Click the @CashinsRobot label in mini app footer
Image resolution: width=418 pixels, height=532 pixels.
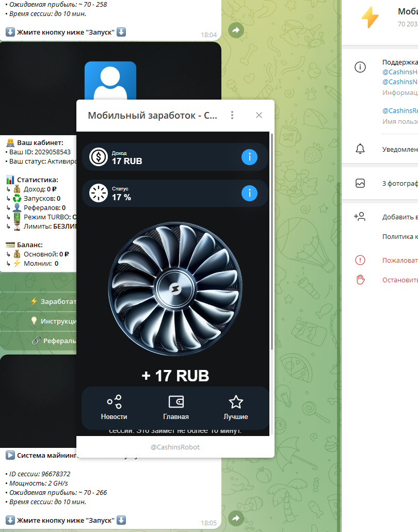click(x=175, y=447)
